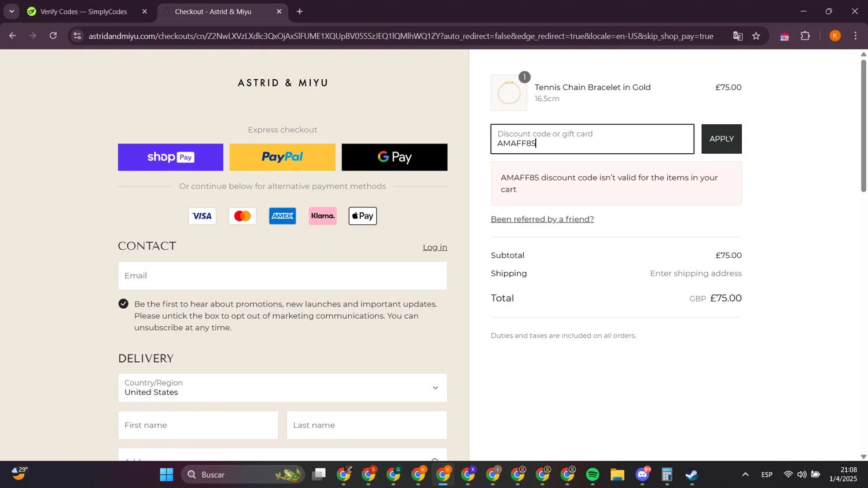The image size is (868, 488).
Task: Click the Total £75.00 amount
Action: pyautogui.click(x=726, y=298)
